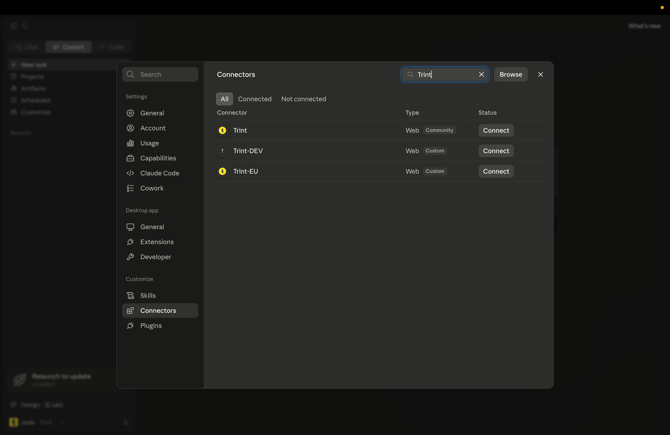Click the Claude Code brackets icon

coord(130,173)
